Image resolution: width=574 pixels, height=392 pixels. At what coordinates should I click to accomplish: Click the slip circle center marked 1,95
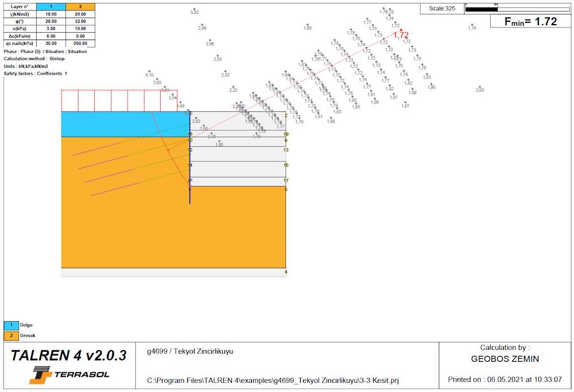[x=308, y=25]
